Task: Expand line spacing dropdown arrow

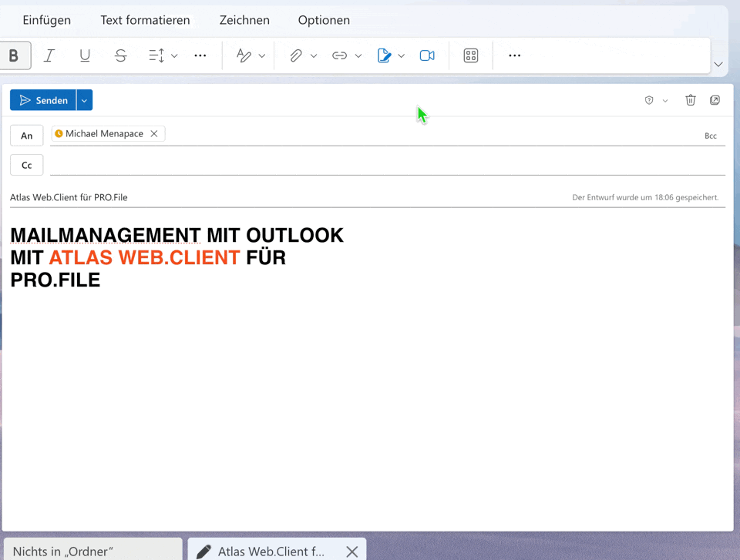Action: [174, 56]
